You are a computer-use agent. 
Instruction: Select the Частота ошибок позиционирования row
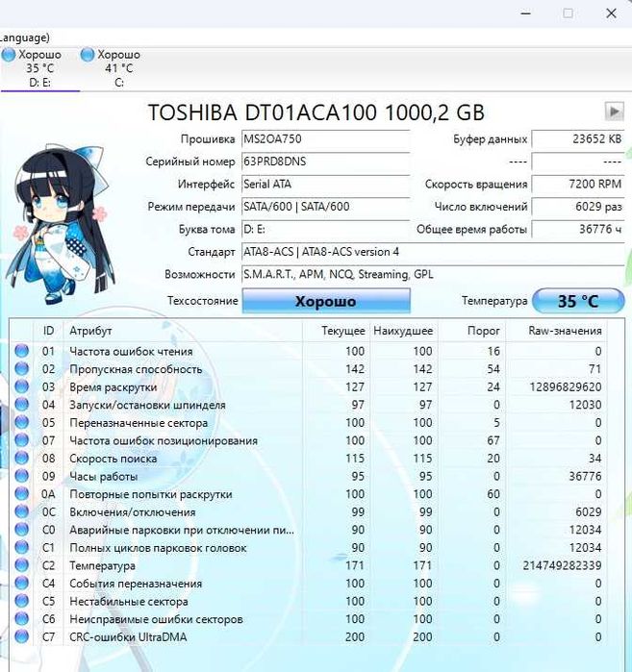pyautogui.click(x=308, y=440)
